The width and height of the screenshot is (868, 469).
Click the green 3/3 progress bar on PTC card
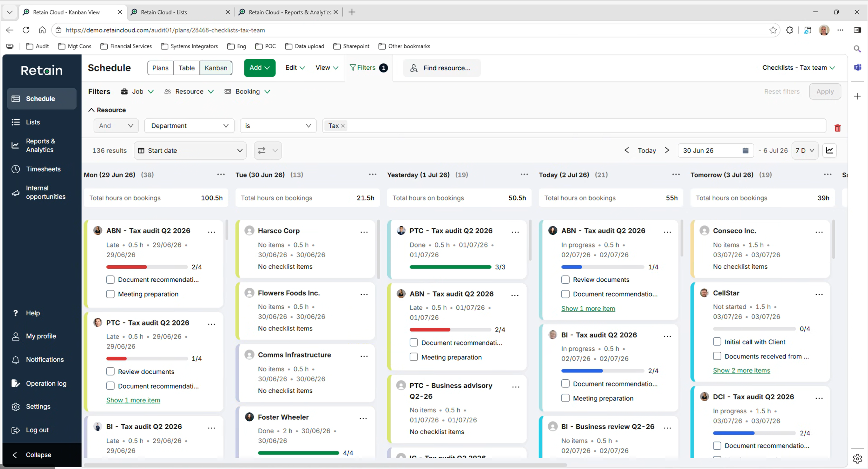450,267
